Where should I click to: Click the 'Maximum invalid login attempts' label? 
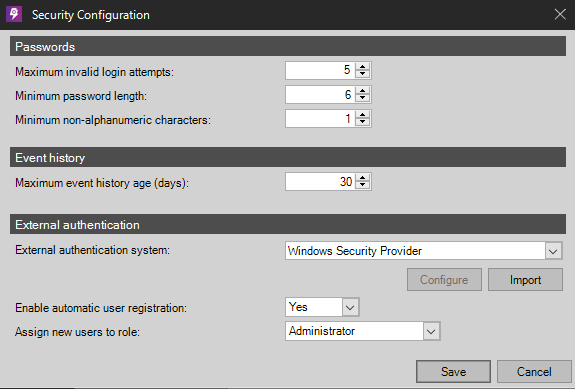pyautogui.click(x=94, y=72)
